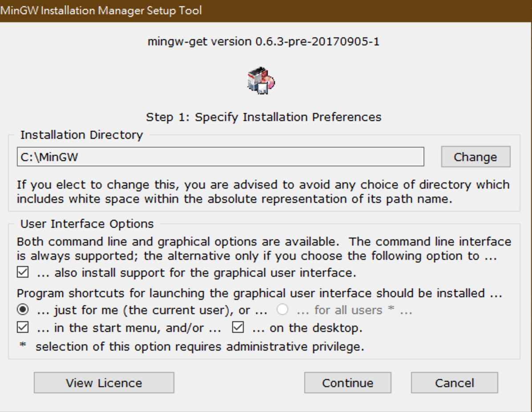Toggle the start menu shortcut checkbox
Viewport: 532px width, 412px height.
23,328
